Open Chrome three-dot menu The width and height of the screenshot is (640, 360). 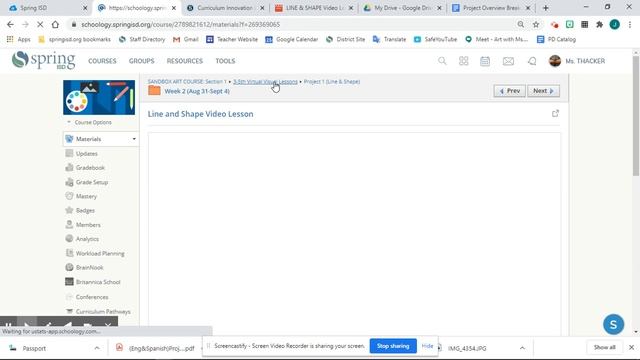tap(630, 24)
